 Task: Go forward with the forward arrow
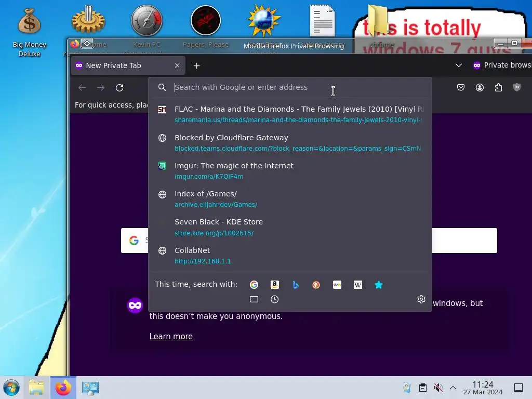pos(101,87)
